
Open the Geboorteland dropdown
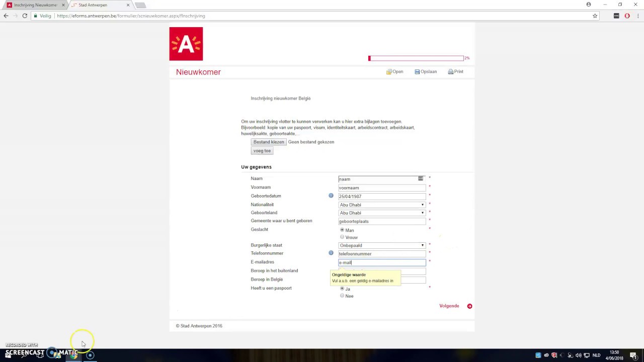[382, 213]
